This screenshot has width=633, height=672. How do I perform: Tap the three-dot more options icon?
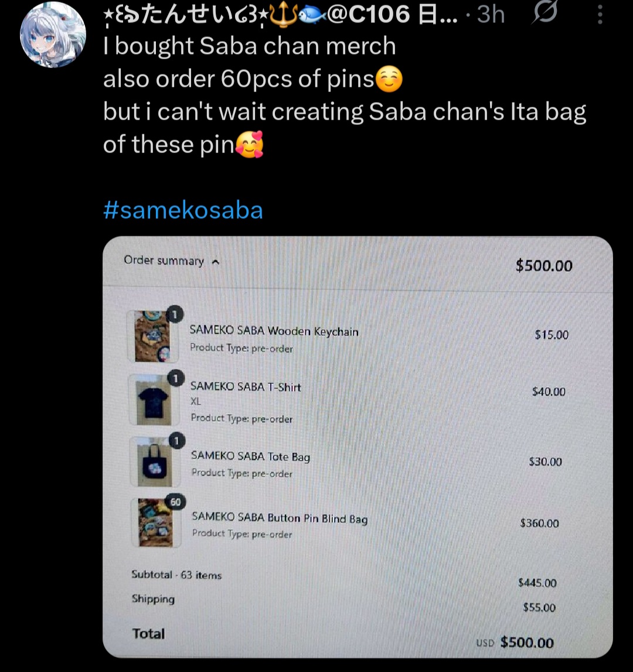(600, 15)
